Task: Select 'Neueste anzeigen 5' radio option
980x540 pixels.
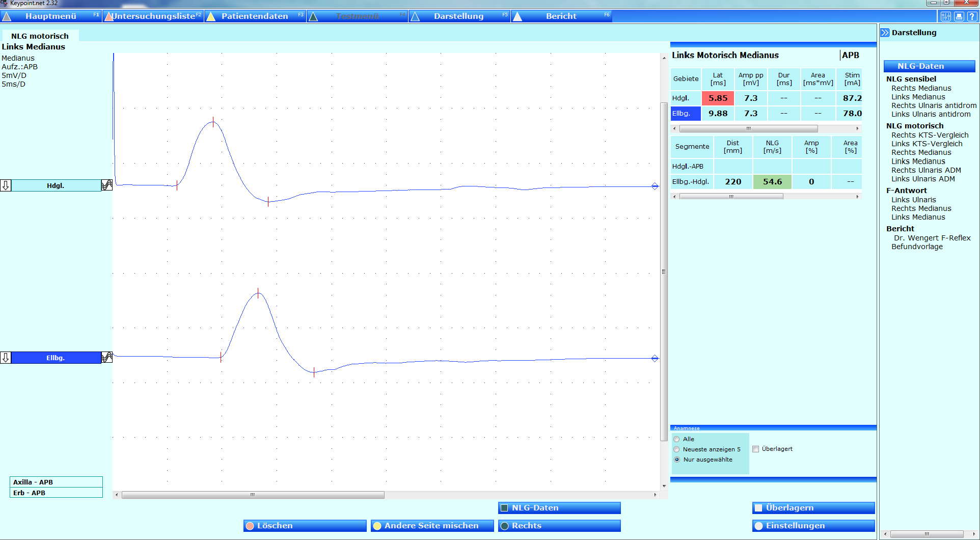Action: 677,449
